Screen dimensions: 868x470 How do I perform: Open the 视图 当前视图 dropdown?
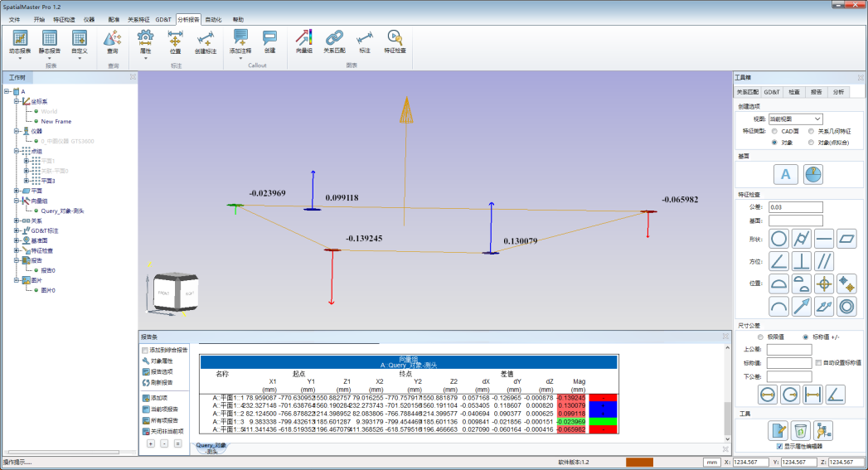click(x=794, y=119)
